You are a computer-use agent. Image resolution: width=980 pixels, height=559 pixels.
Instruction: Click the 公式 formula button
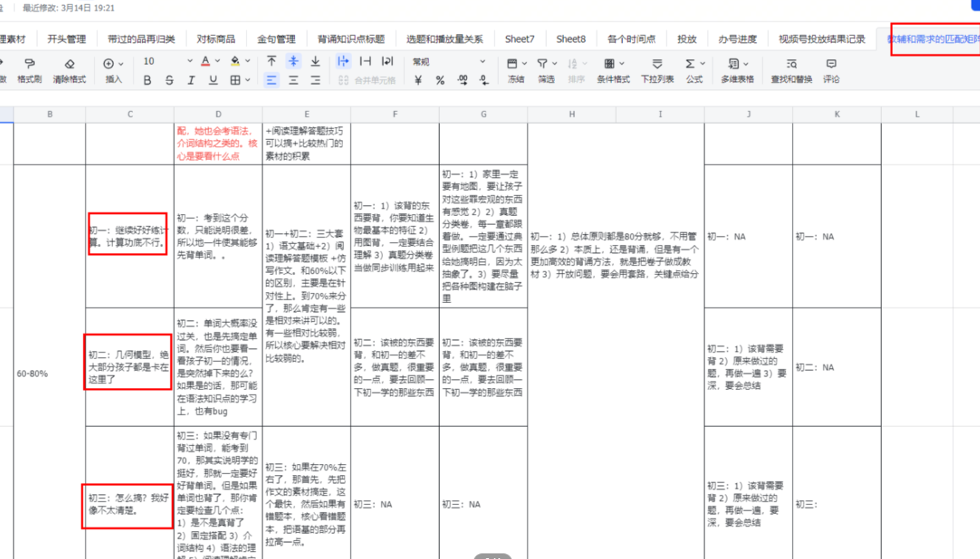click(694, 70)
